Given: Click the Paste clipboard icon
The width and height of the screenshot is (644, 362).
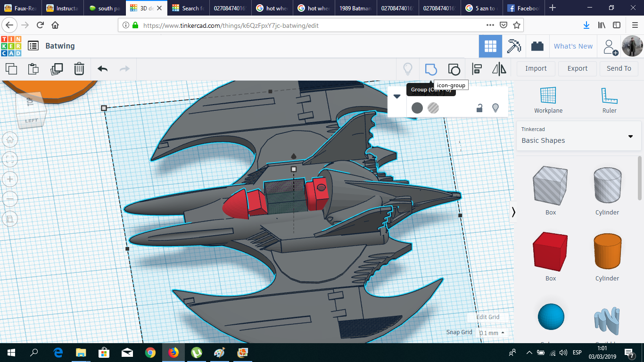Looking at the screenshot, I should (33, 69).
